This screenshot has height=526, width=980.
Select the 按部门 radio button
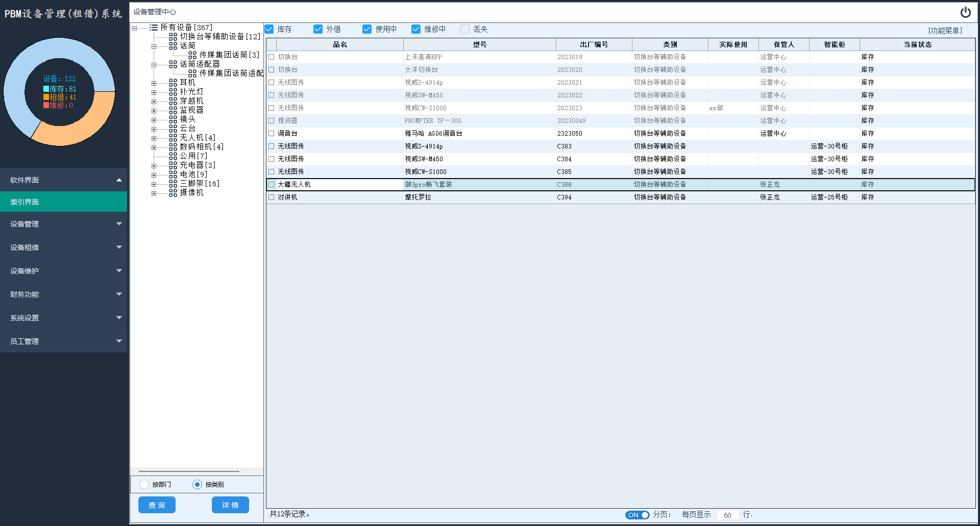click(x=144, y=484)
